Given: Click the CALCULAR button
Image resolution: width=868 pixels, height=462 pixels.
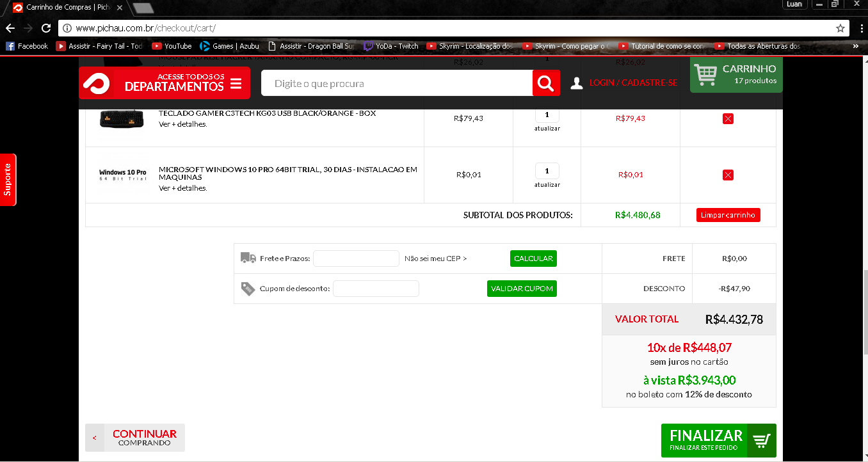Looking at the screenshot, I should pyautogui.click(x=533, y=259).
